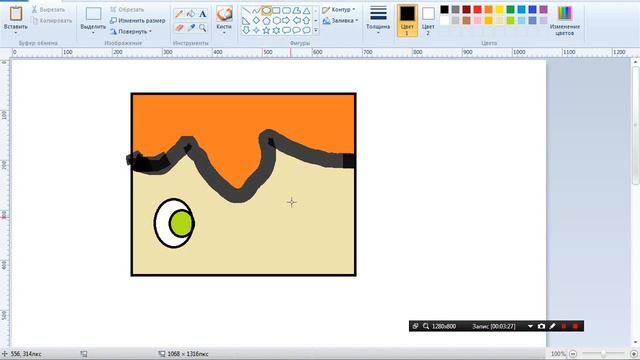Screen dimensions: 640x360
Task: Open Изменение цветов edit colors
Action: (x=565, y=20)
